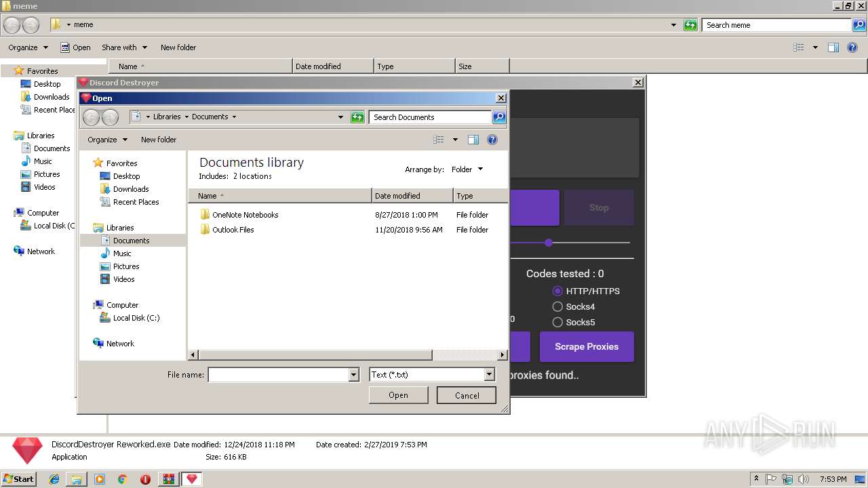The height and width of the screenshot is (488, 868).
Task: Click the File name input field
Action: click(278, 375)
